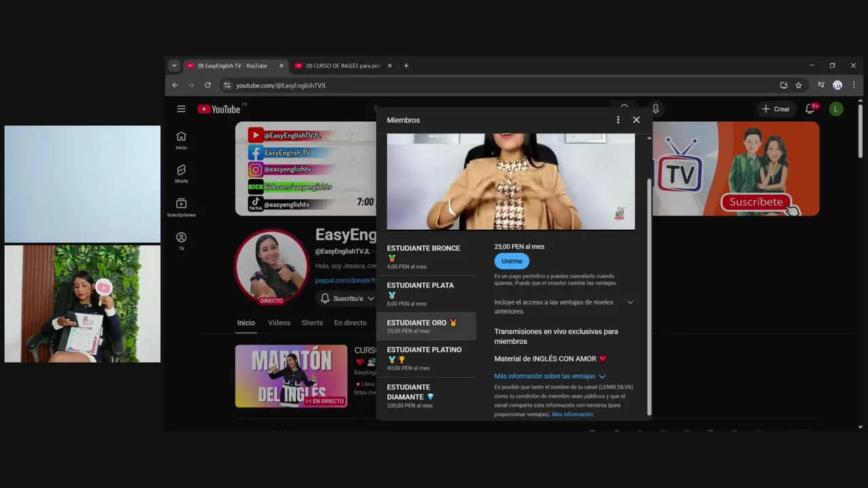This screenshot has width=868, height=488.
Task: Open the Chrome three-dot menu
Action: [854, 85]
